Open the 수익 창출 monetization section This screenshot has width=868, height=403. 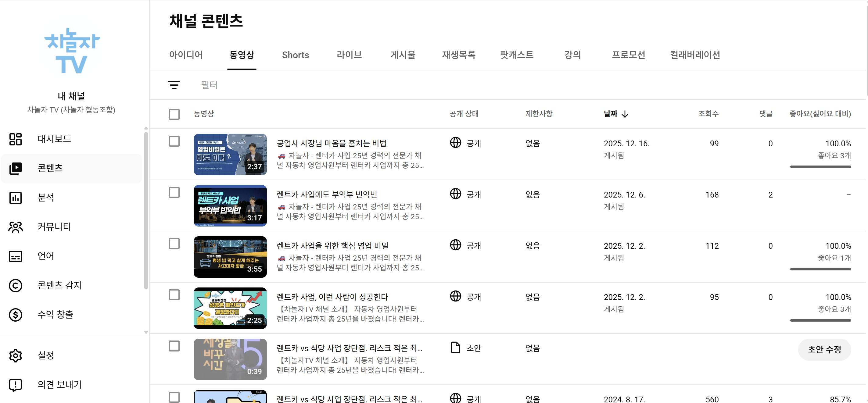tap(55, 315)
